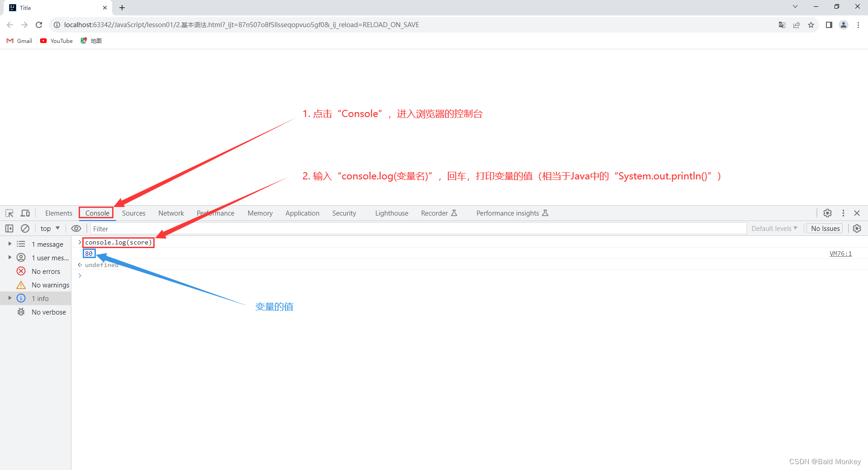
Task: Open the Chrome three-dot menu
Action: 858,25
